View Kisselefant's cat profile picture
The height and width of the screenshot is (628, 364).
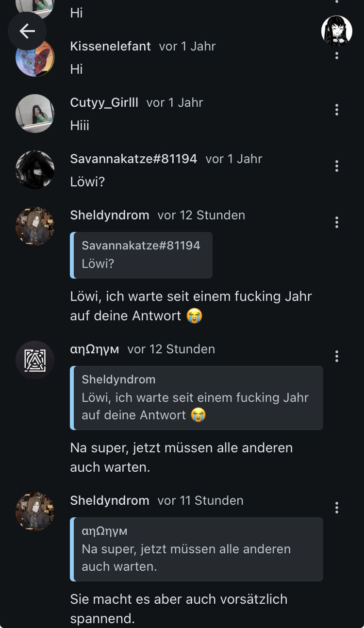point(35,57)
